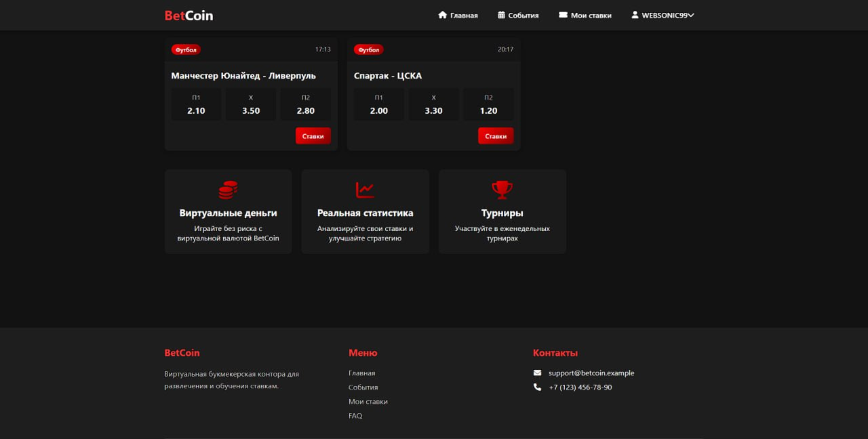Pick draw X odds 3.30
The image size is (868, 439).
433,104
